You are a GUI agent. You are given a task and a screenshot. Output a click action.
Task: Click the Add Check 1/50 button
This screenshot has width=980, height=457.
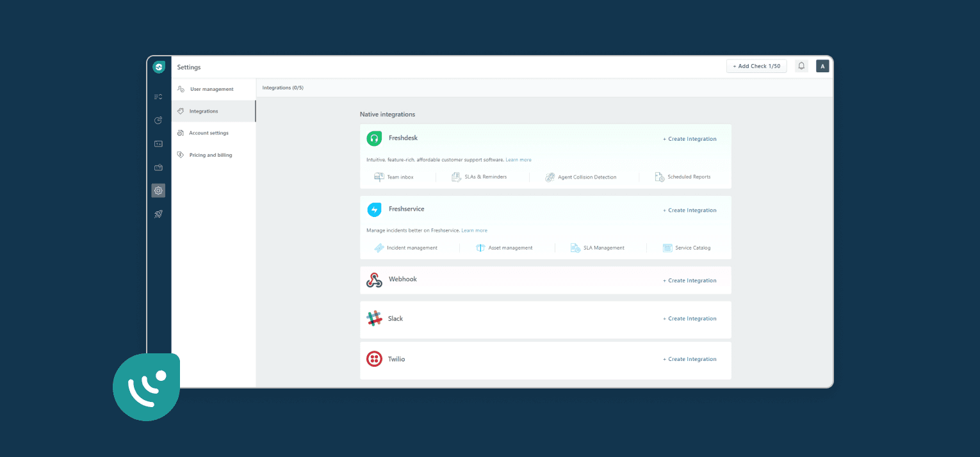(x=756, y=66)
